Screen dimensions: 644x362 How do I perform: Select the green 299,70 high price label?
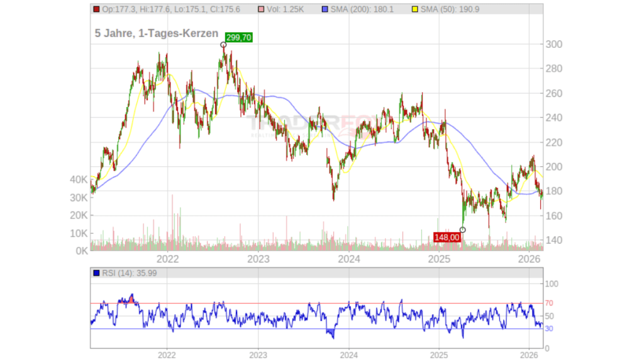click(x=238, y=38)
